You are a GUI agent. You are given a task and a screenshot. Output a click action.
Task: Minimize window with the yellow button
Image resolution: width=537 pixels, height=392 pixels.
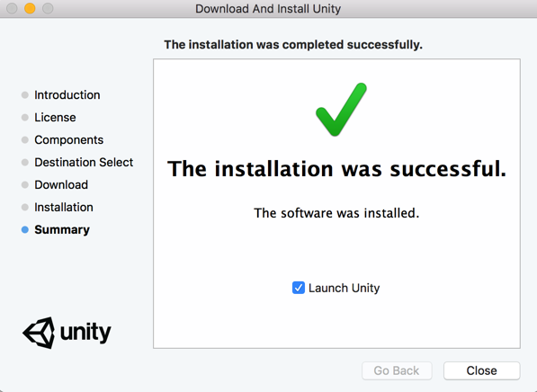click(x=30, y=8)
